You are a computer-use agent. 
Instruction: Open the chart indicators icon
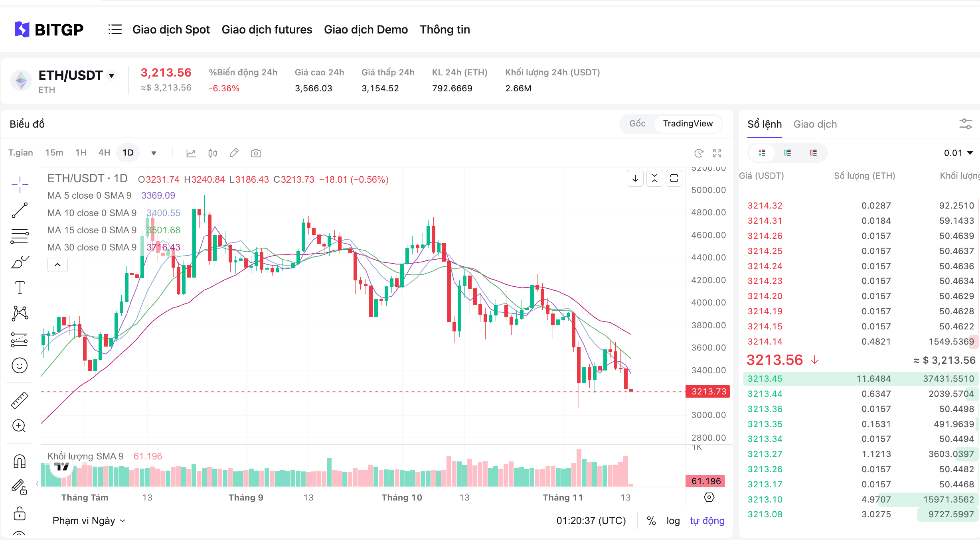pos(191,153)
